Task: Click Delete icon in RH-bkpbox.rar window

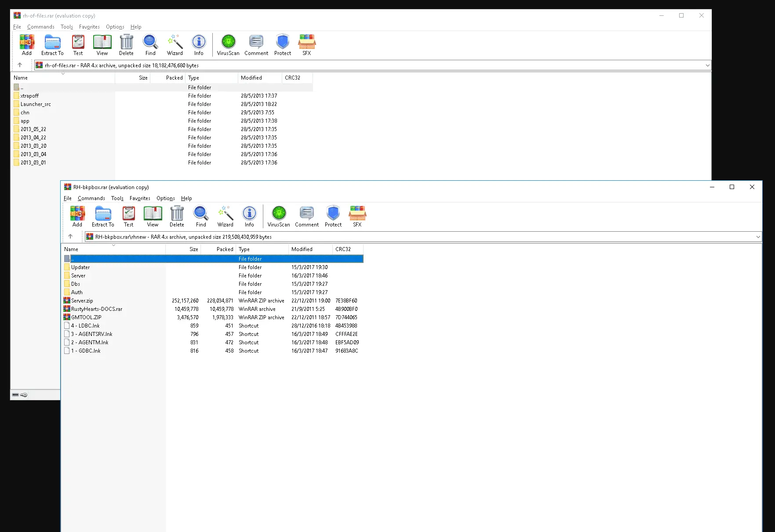Action: [x=177, y=216]
